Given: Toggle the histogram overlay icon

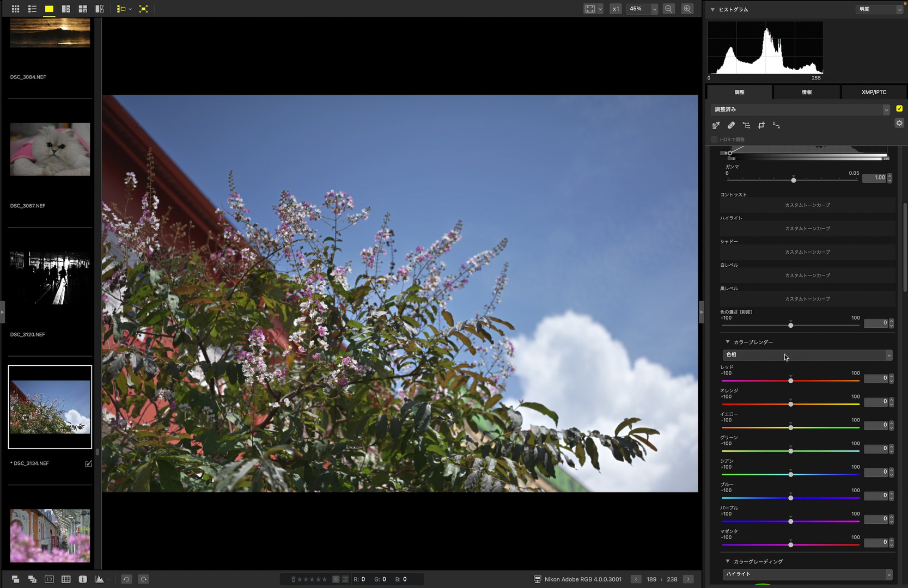Looking at the screenshot, I should (100, 579).
